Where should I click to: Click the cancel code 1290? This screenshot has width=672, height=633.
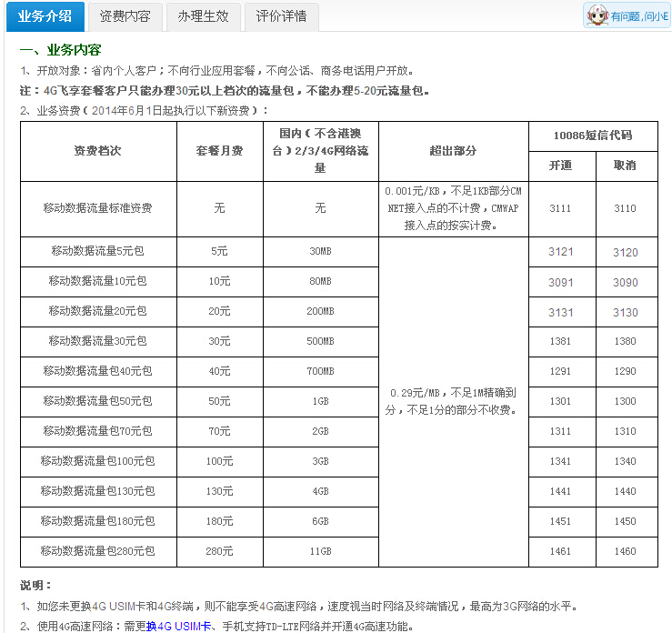(625, 372)
